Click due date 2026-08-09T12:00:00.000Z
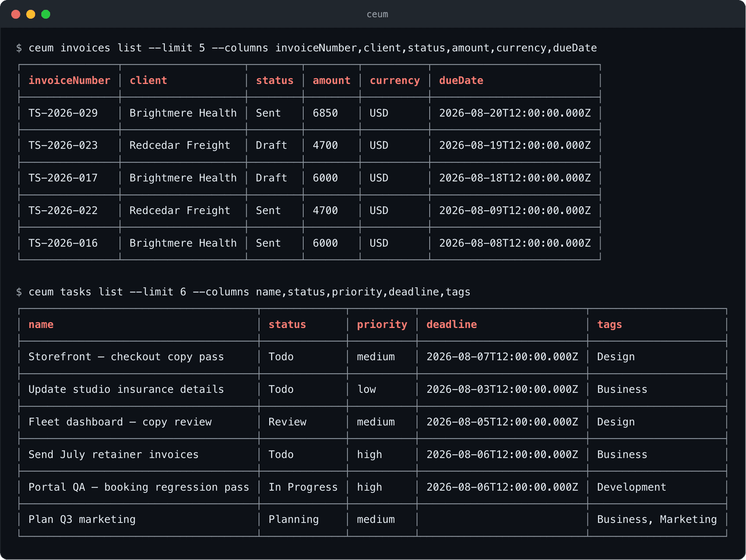The image size is (746, 560). (x=515, y=210)
